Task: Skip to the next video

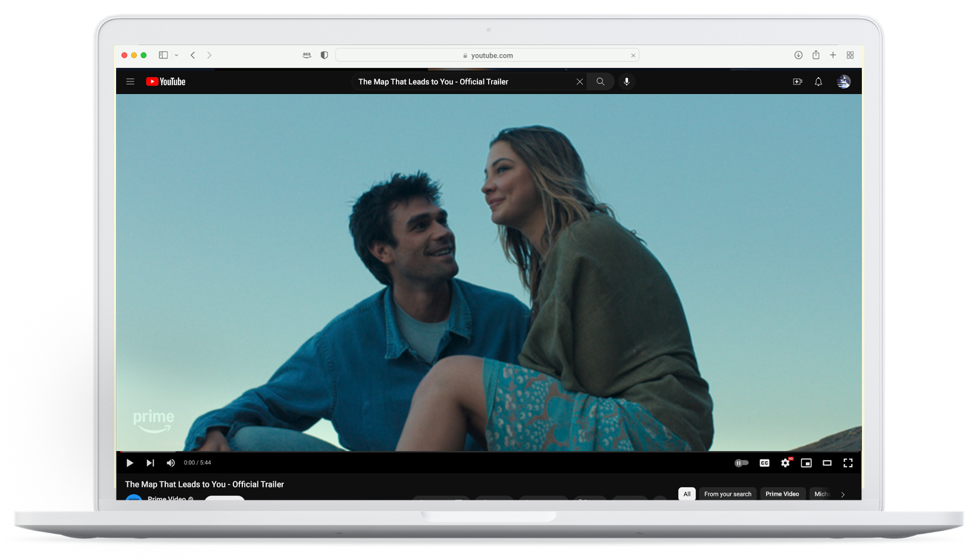Action: click(x=150, y=462)
